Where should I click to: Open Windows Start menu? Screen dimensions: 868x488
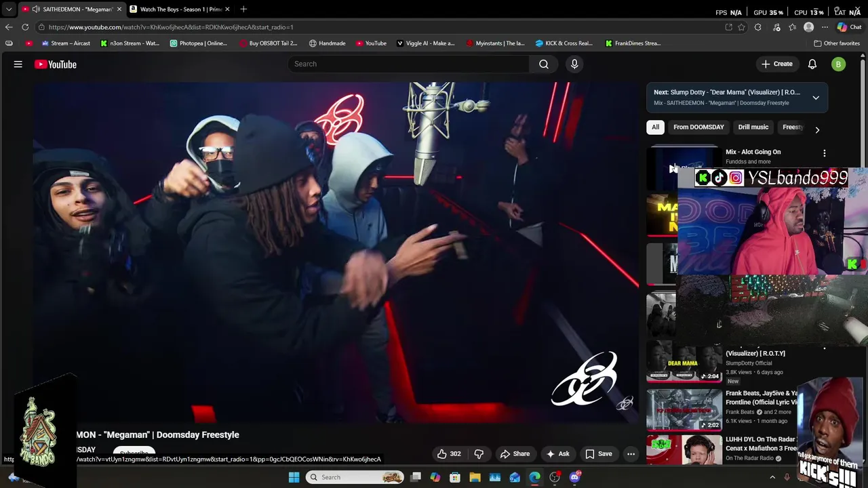click(x=294, y=477)
